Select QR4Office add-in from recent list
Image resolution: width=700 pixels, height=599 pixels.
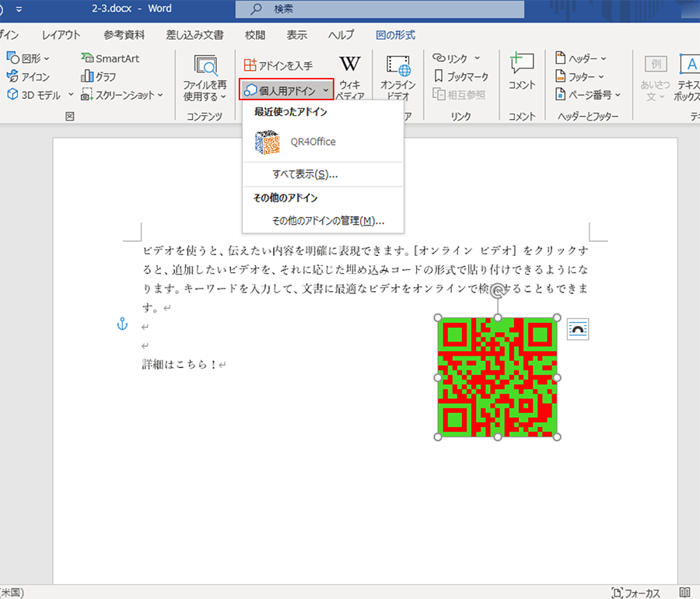323,142
